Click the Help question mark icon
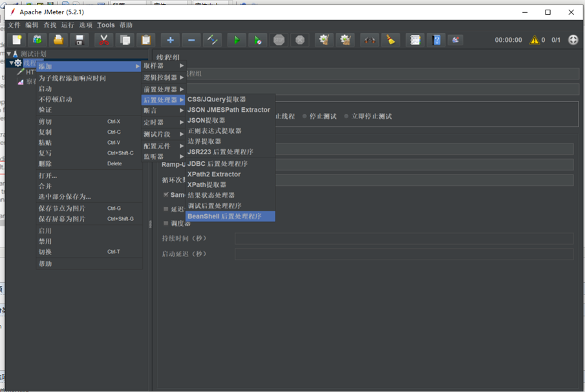 pos(436,40)
